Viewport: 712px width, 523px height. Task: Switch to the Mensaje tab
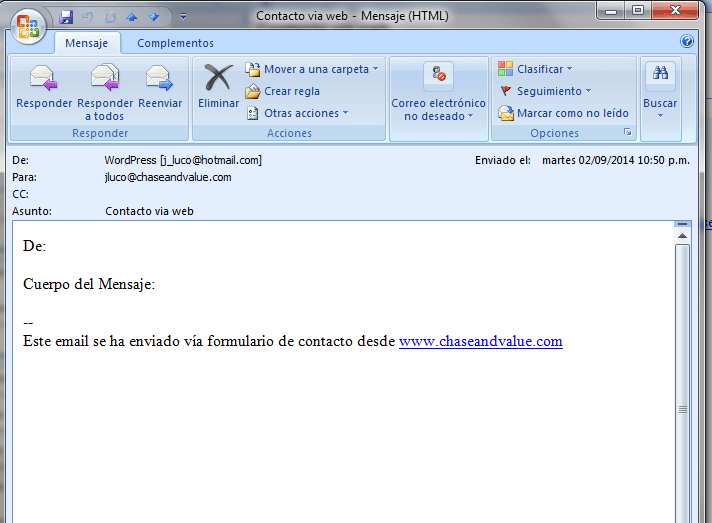[x=87, y=43]
